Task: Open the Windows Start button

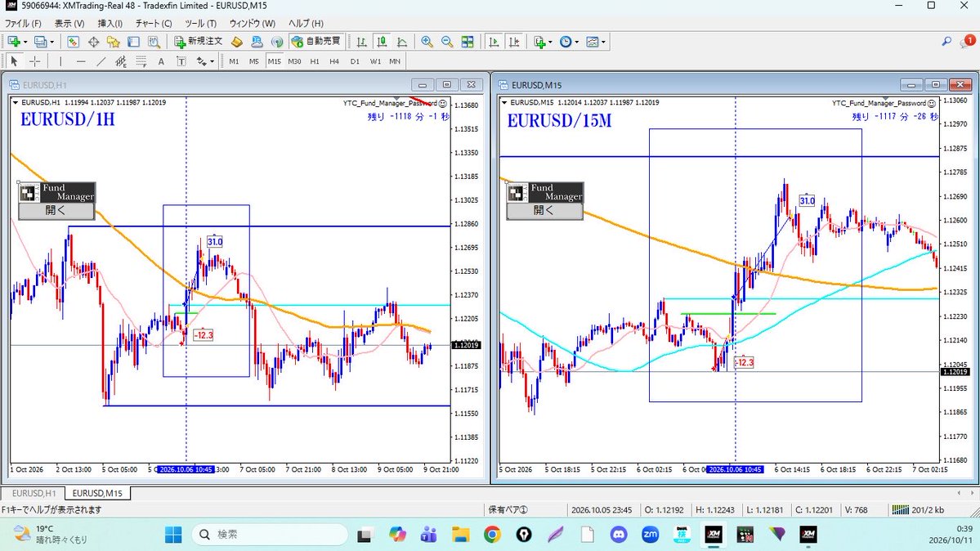Action: pos(173,534)
